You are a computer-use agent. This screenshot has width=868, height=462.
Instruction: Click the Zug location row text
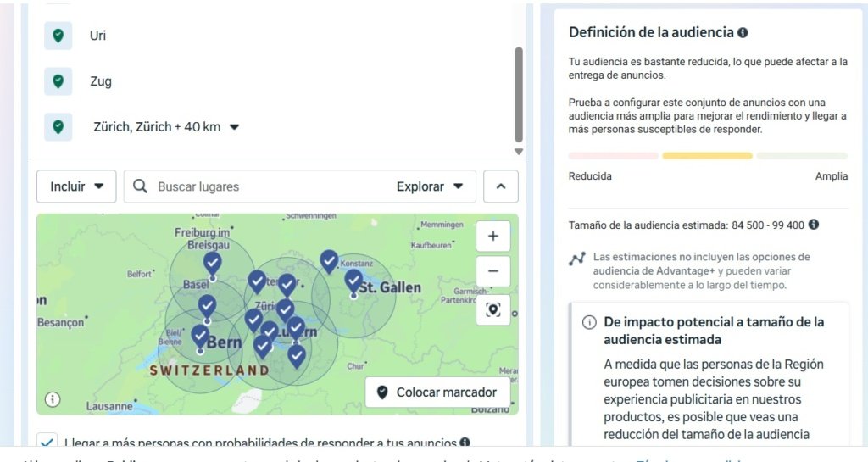(x=101, y=81)
